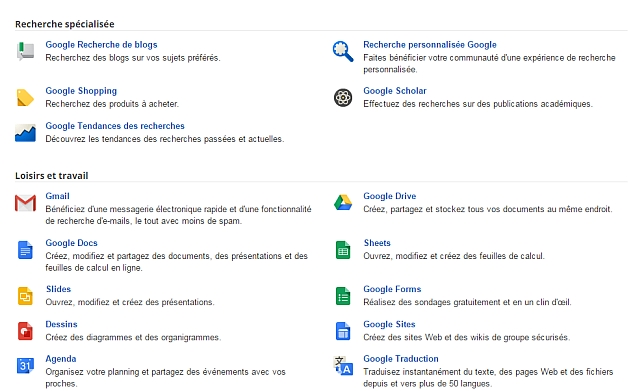Screen dimensions: 628x391
Task: Open the Google Docs link
Action: pos(71,243)
